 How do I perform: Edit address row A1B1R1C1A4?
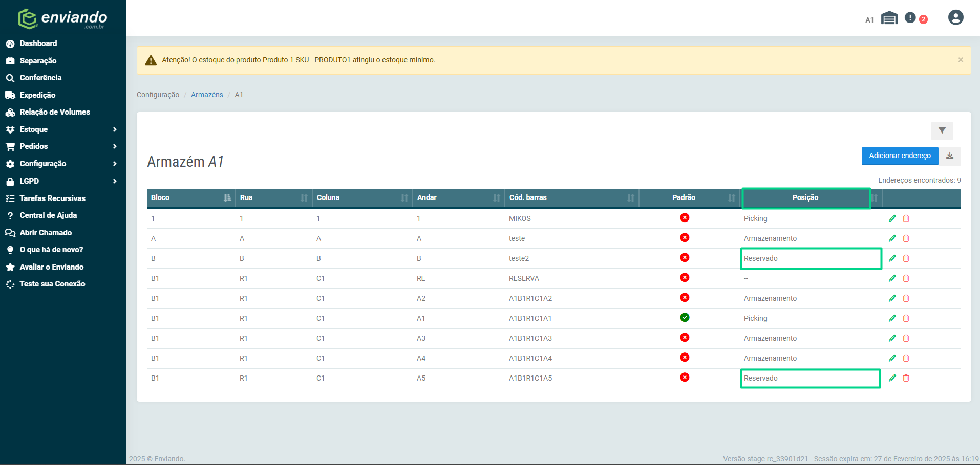pyautogui.click(x=892, y=358)
